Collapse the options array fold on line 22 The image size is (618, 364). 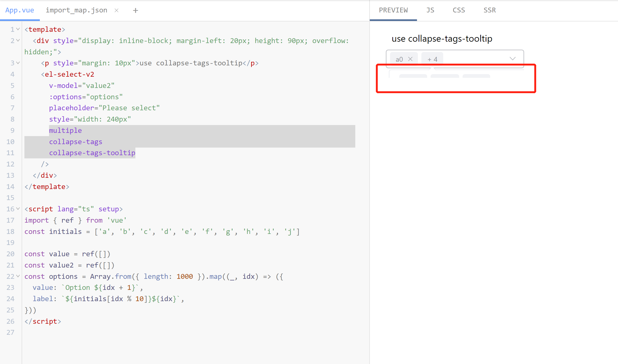[x=18, y=276]
